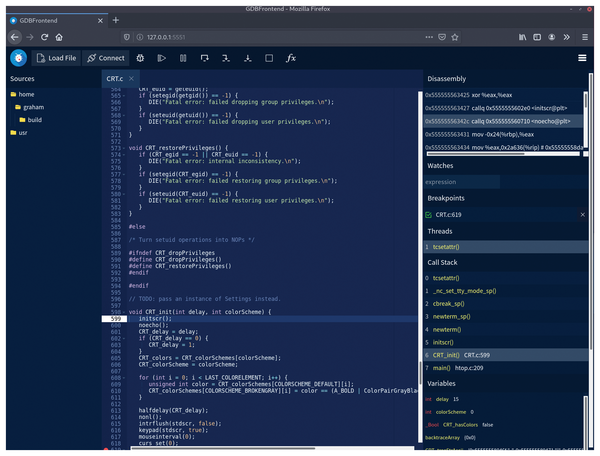
Task: Click the colorScheme variable row
Action: pyautogui.click(x=504, y=412)
